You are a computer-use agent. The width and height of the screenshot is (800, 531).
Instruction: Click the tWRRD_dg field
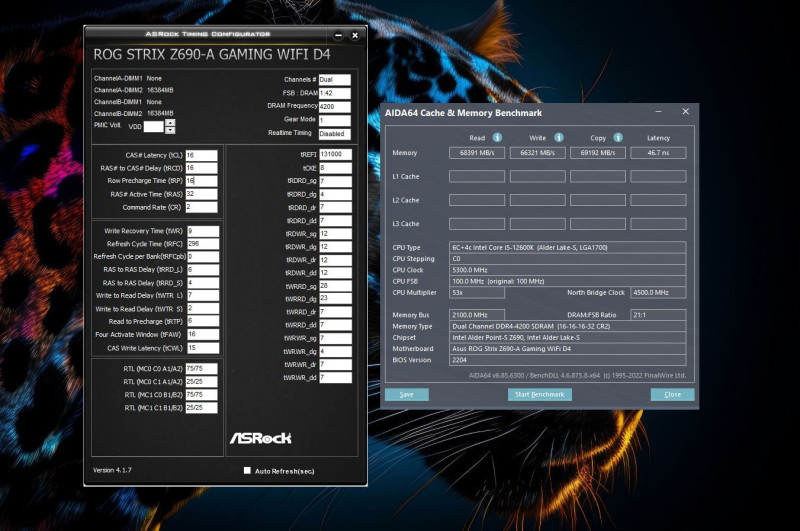(335, 299)
